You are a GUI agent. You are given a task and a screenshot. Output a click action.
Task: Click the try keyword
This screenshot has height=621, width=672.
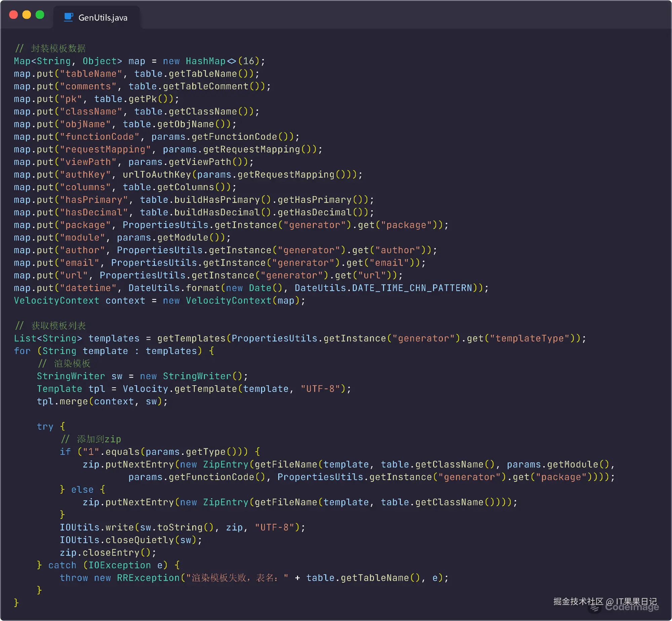tap(45, 427)
